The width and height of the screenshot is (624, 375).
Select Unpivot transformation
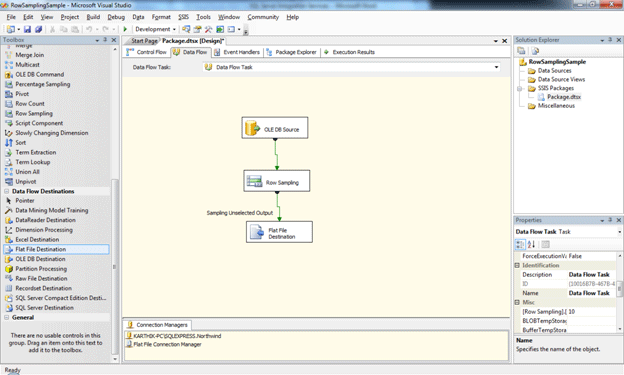click(x=25, y=182)
